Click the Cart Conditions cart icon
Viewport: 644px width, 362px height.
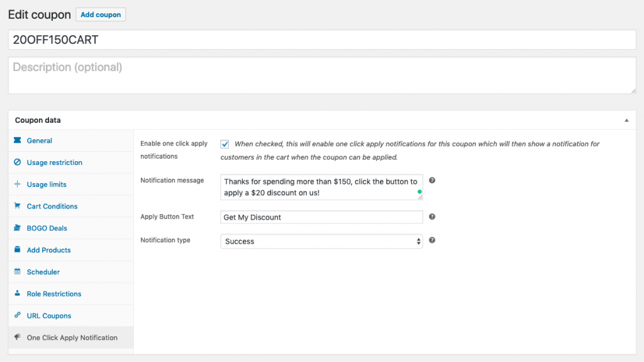pos(18,206)
